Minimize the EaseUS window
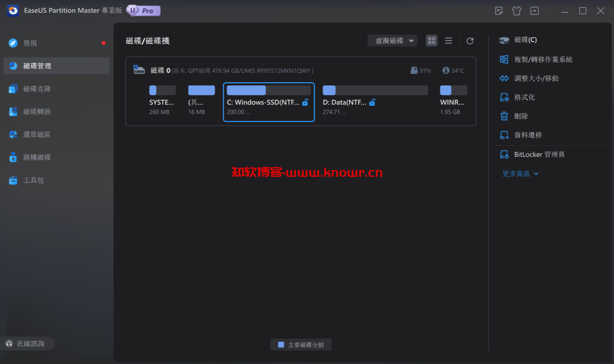The image size is (614, 364). (565, 11)
